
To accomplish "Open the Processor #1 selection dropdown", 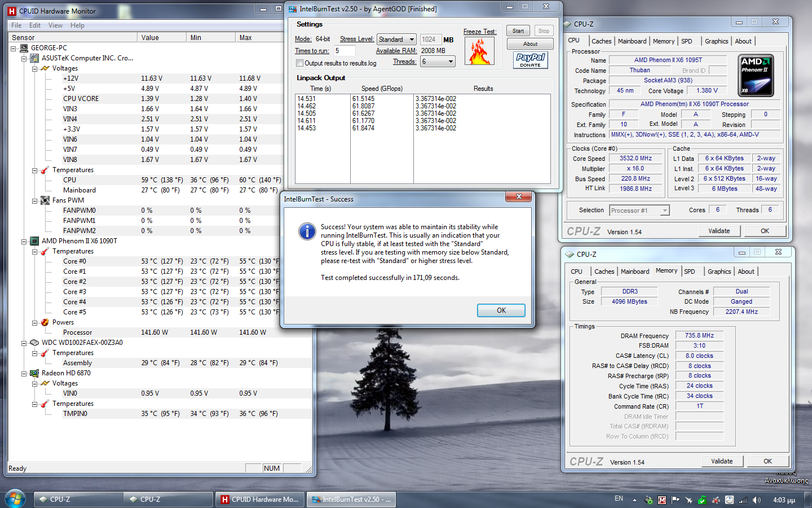I will tap(639, 211).
